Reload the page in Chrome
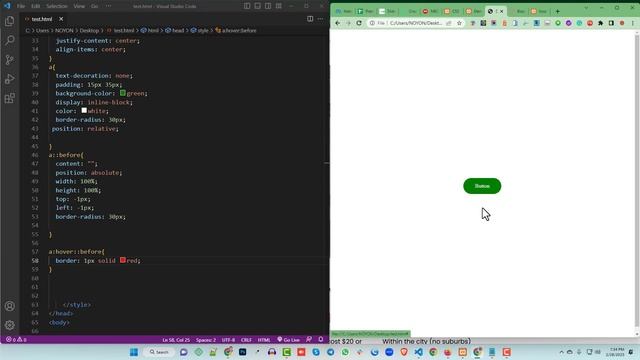 [x=359, y=23]
